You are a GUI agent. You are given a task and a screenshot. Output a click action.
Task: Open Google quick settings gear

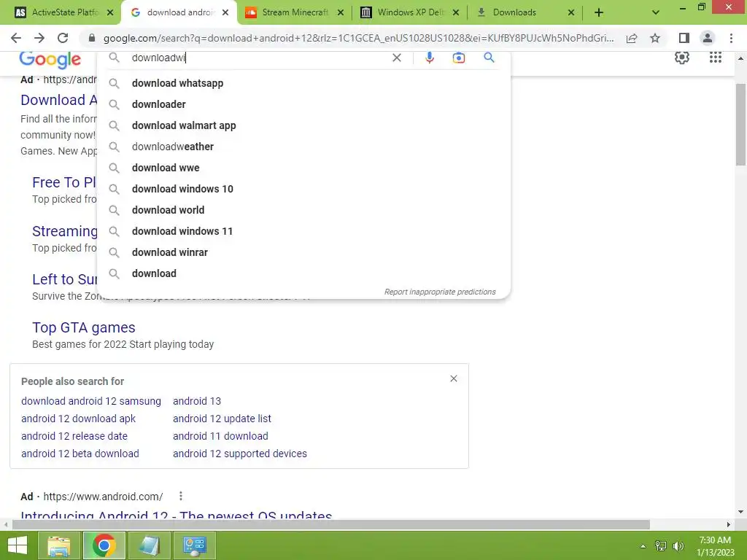[682, 58]
